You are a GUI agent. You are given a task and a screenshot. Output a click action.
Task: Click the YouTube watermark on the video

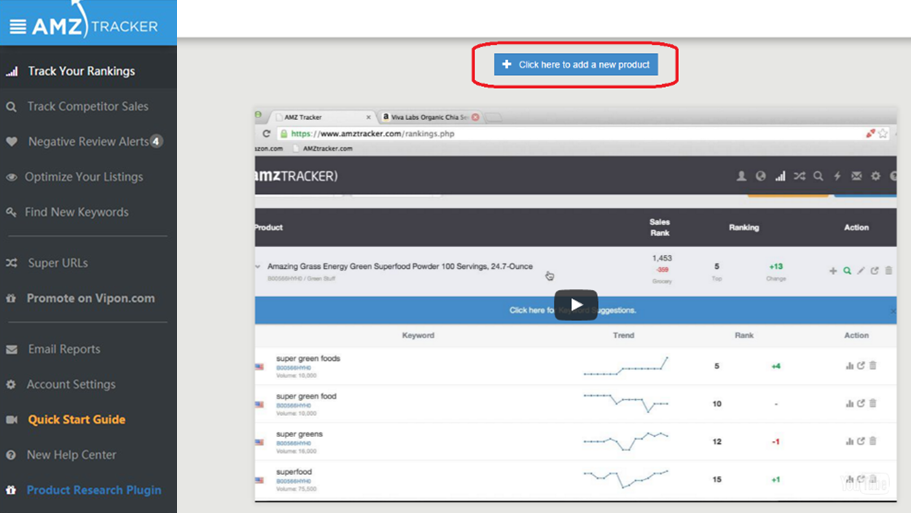point(864,483)
